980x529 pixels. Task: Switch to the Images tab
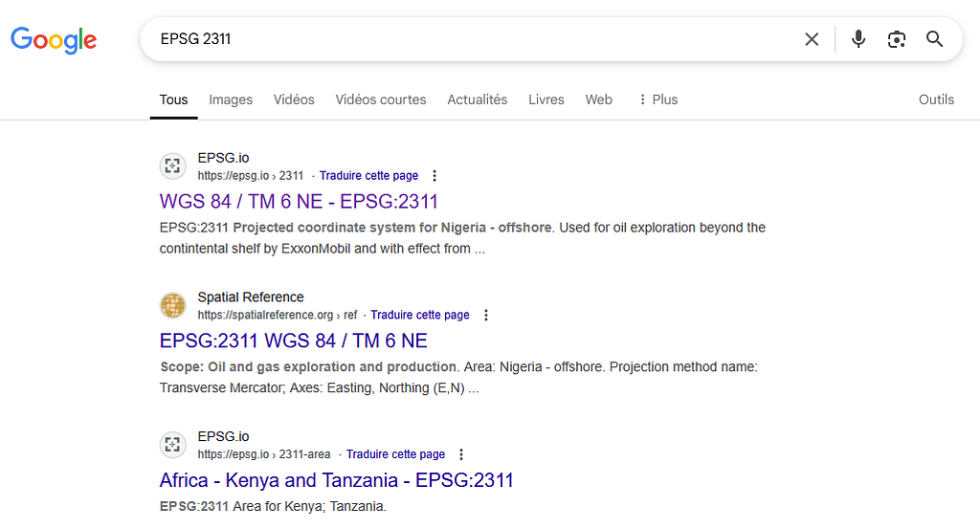pyautogui.click(x=231, y=99)
